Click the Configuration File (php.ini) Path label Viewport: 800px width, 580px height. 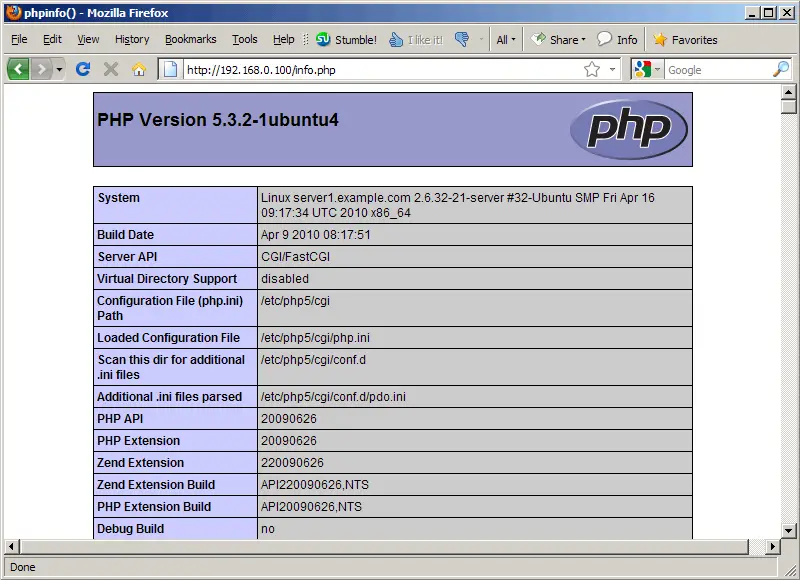pos(170,308)
